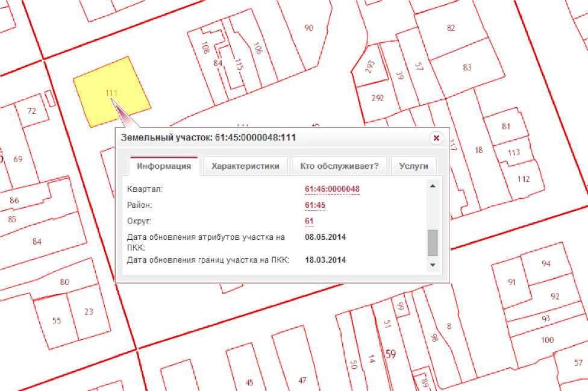Click the Округ: label
The width and height of the screenshot is (588, 391).
(139, 221)
